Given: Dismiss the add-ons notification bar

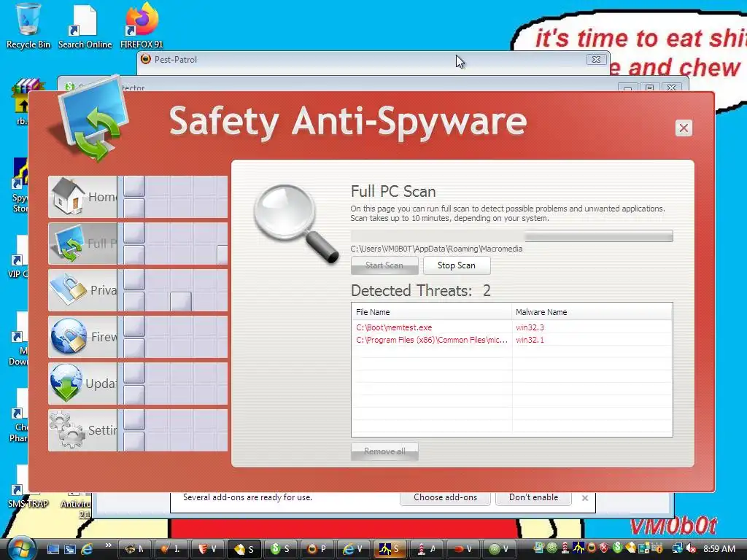Looking at the screenshot, I should tap(585, 497).
